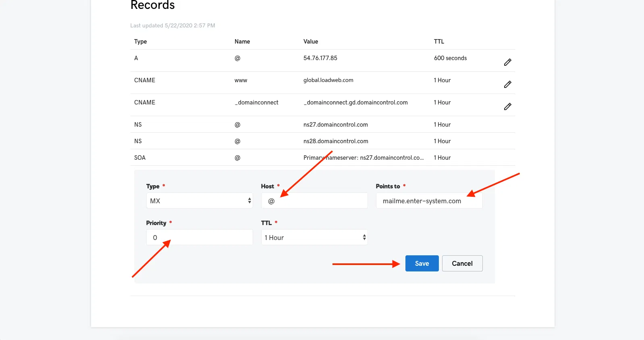Click the TTL column header in records table
Image resolution: width=644 pixels, height=340 pixels.
(439, 42)
